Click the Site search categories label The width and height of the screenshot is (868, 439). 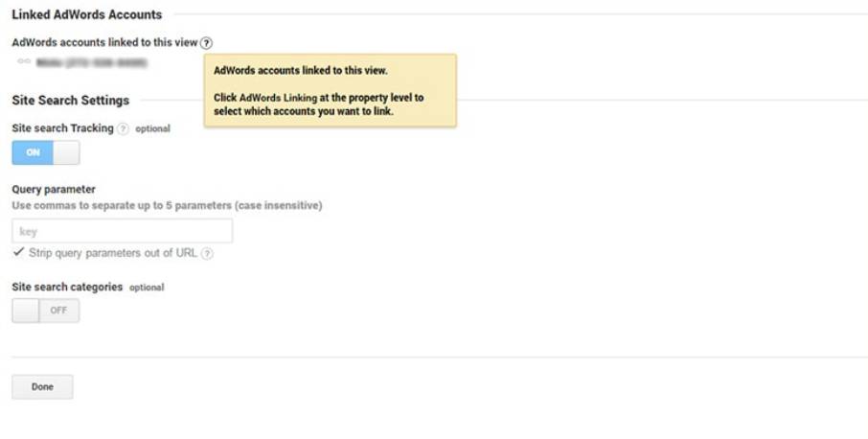(67, 287)
